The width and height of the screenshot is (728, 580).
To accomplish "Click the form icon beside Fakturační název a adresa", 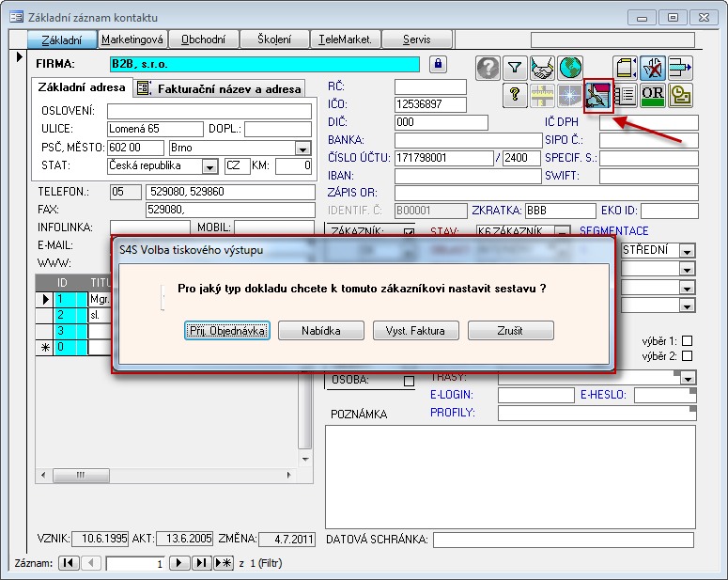I will click(x=144, y=87).
